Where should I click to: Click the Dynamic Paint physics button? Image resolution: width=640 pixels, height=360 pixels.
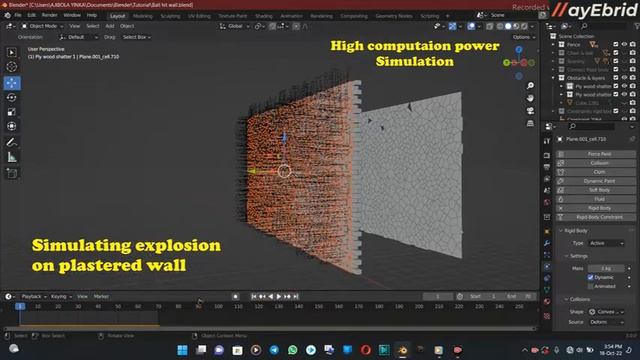click(596, 181)
